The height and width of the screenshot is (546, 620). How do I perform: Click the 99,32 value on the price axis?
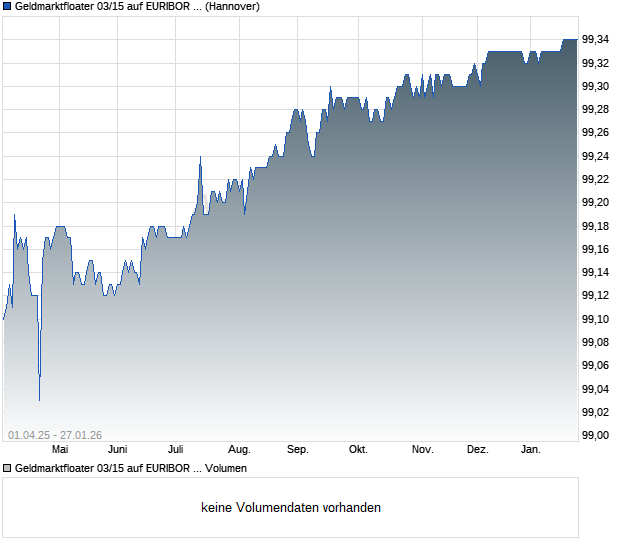(595, 63)
